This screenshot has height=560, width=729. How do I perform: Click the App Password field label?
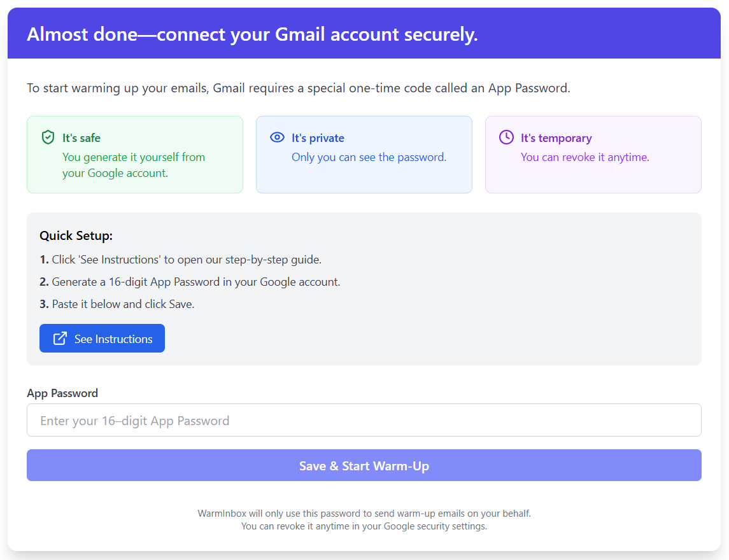(x=62, y=393)
